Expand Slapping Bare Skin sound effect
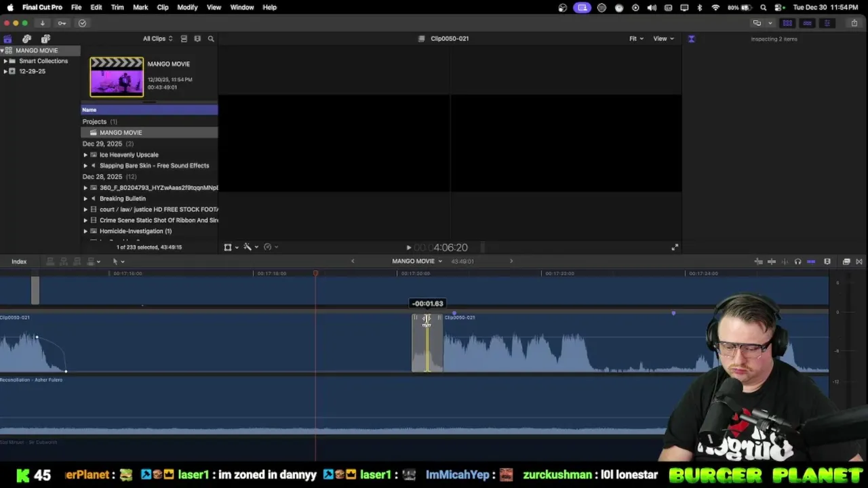 pos(85,165)
